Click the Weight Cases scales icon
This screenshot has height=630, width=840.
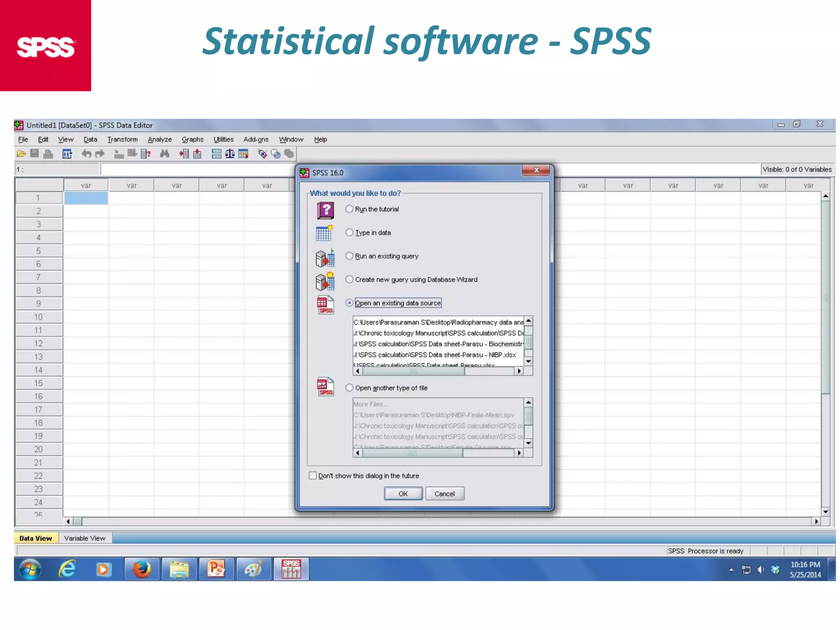coord(230,154)
